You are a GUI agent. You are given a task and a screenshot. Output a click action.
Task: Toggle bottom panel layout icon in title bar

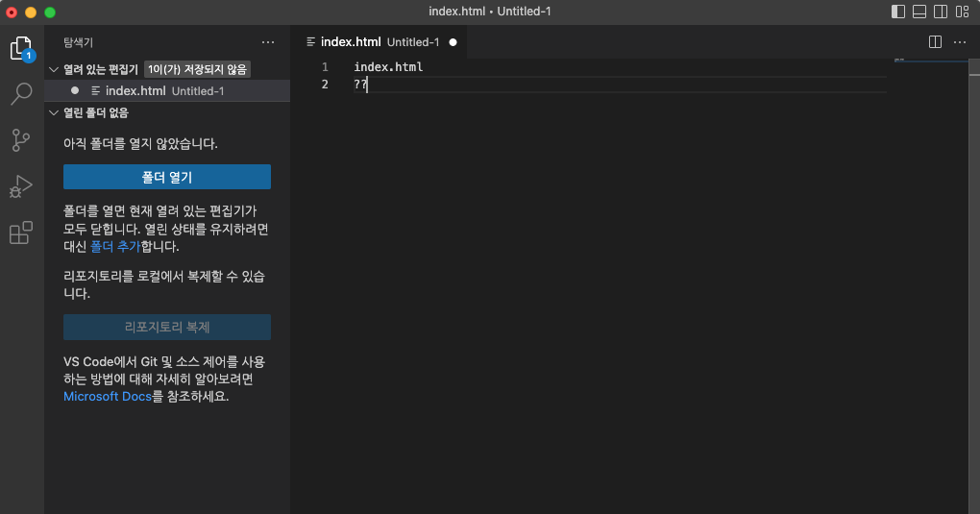pyautogui.click(x=919, y=12)
